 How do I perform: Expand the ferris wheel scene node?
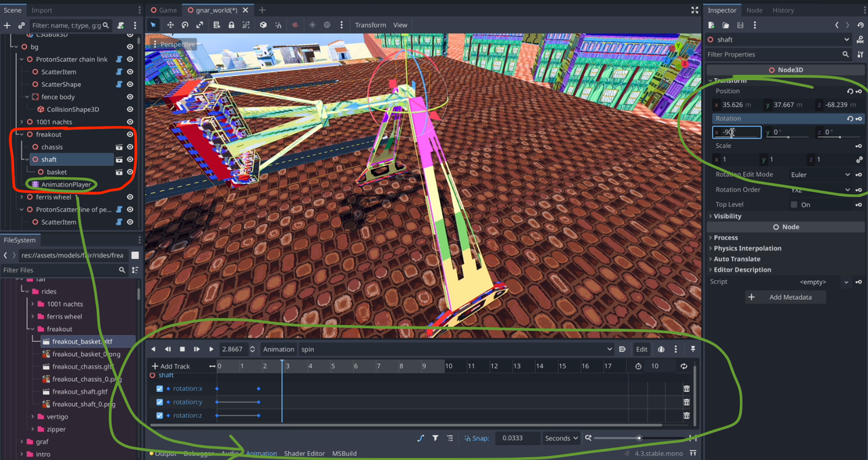tap(21, 197)
